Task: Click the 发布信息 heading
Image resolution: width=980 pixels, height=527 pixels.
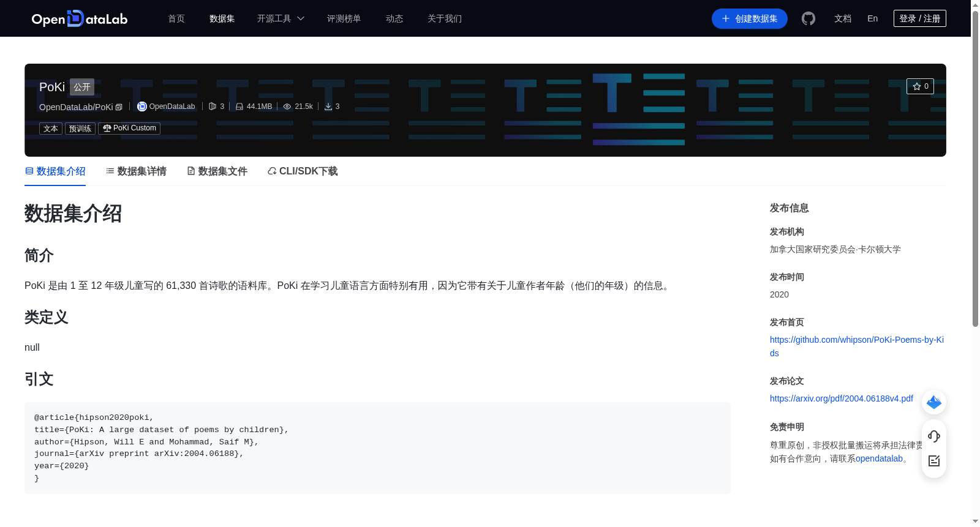Action: (790, 208)
